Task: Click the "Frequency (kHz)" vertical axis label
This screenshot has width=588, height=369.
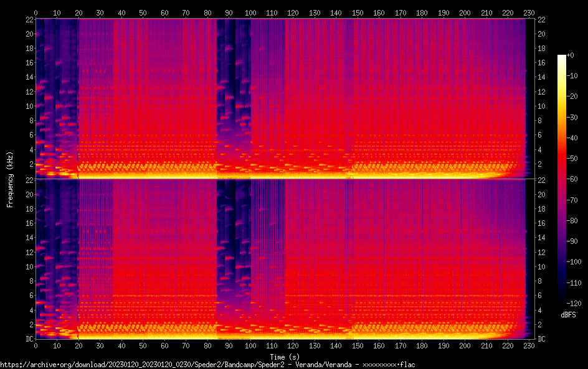Action: click(x=10, y=179)
